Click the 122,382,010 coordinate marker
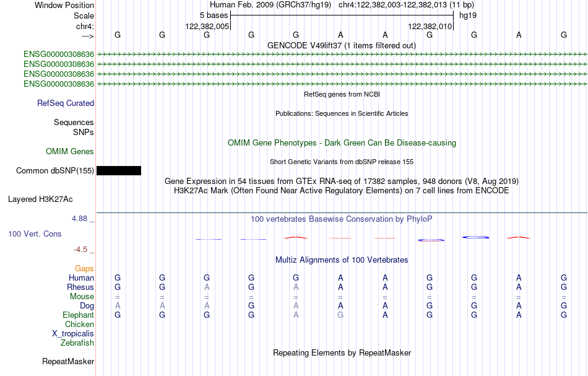 tap(430, 26)
